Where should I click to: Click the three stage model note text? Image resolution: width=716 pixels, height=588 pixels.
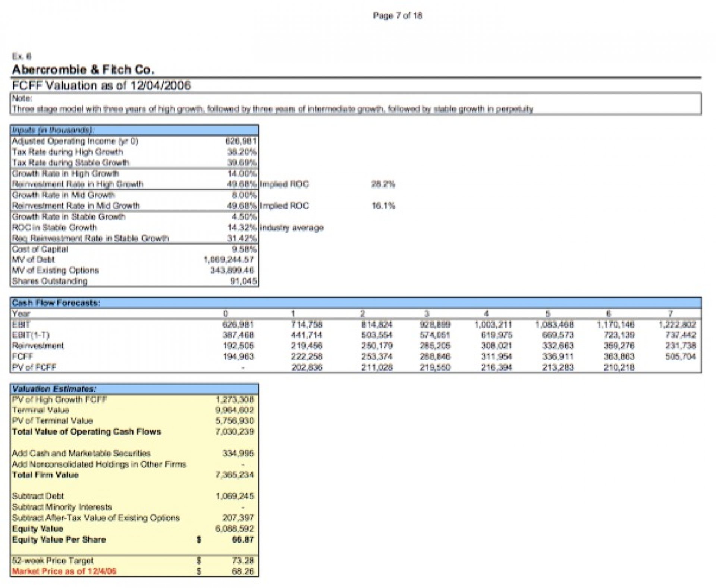coord(273,109)
